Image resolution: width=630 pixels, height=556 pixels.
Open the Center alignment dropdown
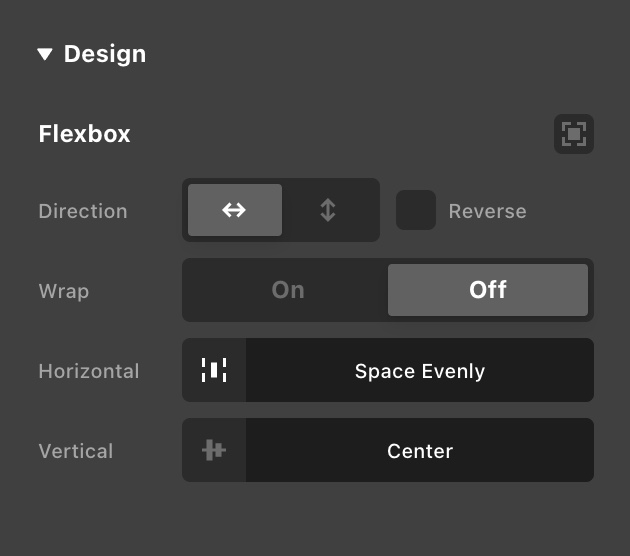pyautogui.click(x=420, y=450)
